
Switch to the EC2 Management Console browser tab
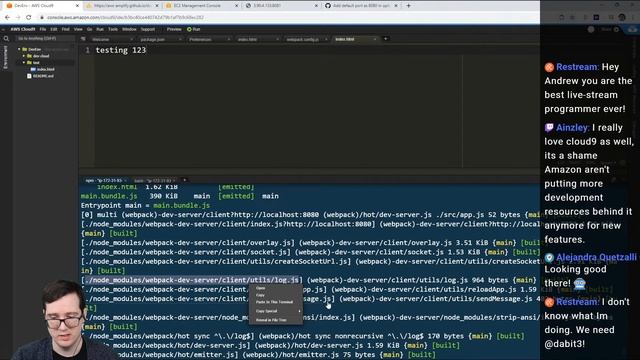(x=202, y=6)
